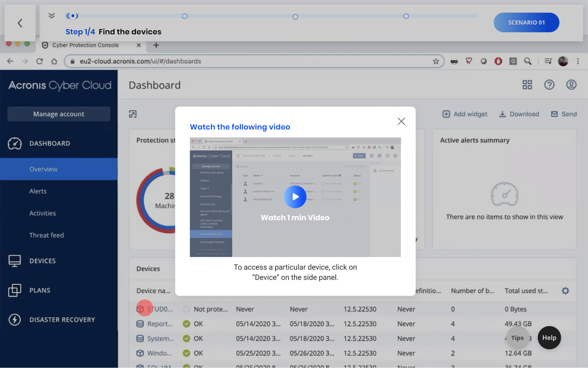This screenshot has width=588, height=368.
Task: Open the user account profile icon
Action: tap(571, 85)
